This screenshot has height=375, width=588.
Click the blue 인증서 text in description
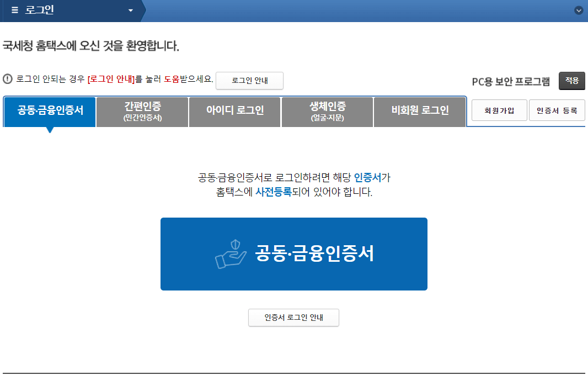(x=367, y=177)
